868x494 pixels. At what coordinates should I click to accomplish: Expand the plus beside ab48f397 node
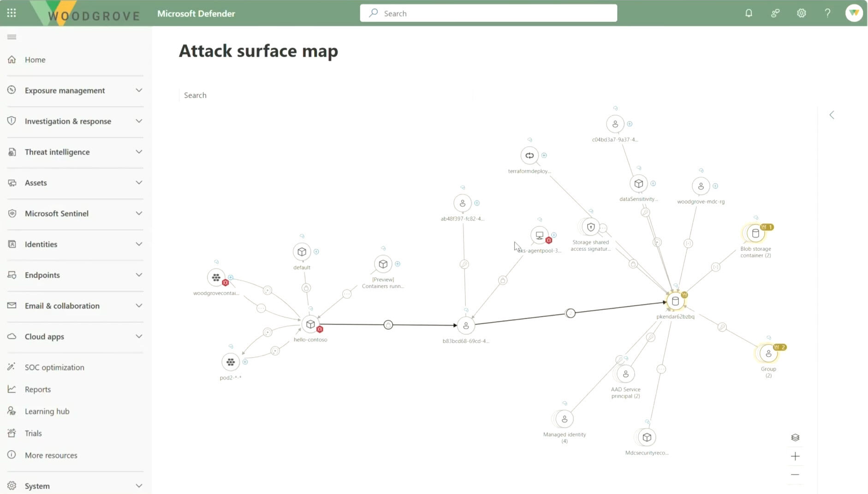tap(477, 203)
